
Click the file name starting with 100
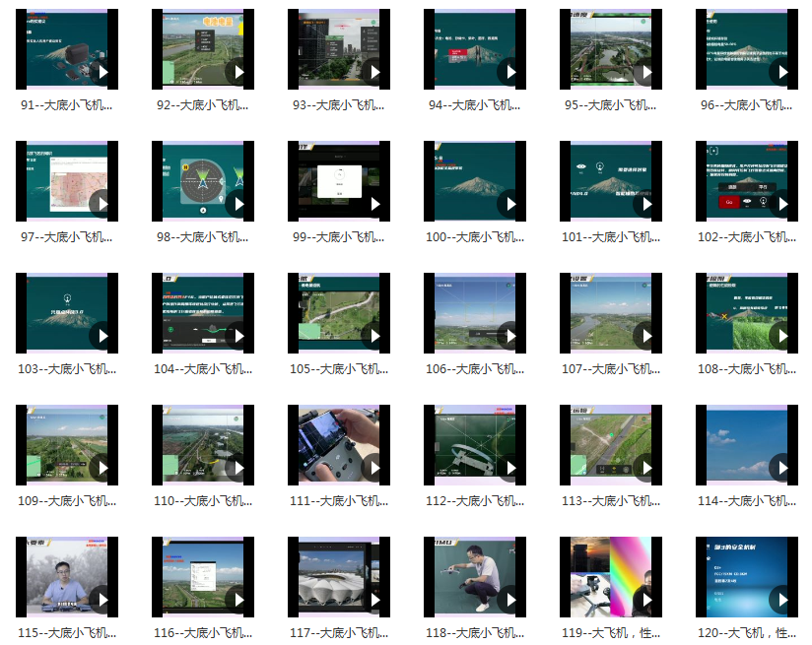(x=476, y=237)
